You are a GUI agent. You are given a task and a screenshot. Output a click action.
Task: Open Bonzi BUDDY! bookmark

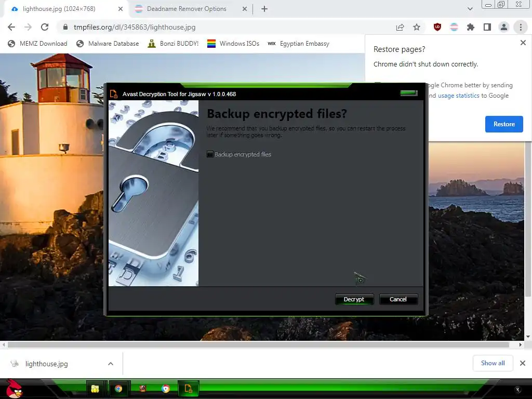point(173,44)
